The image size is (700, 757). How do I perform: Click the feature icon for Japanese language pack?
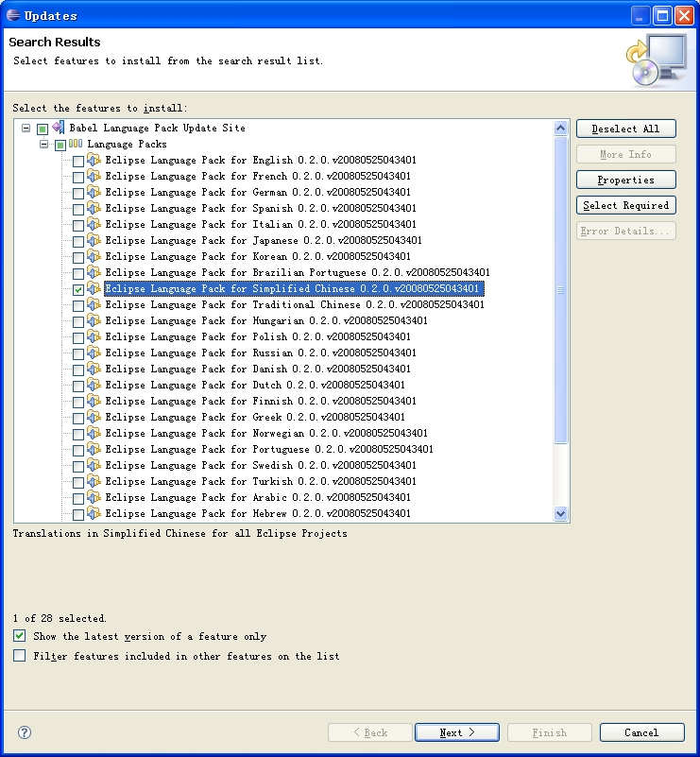coord(94,240)
